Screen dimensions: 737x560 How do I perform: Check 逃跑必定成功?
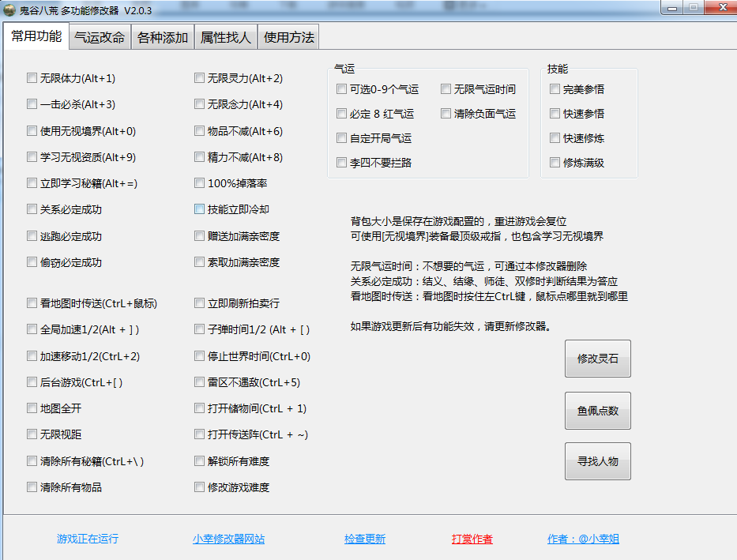click(32, 236)
